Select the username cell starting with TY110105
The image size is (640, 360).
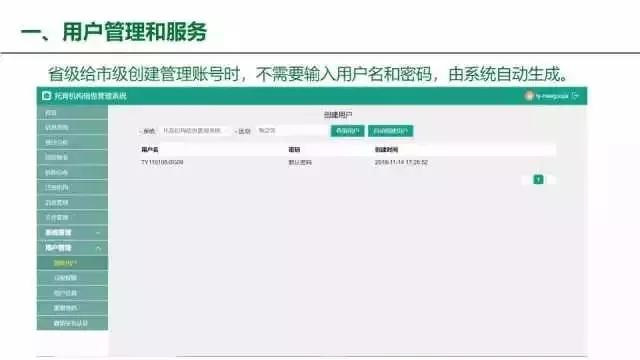point(162,162)
